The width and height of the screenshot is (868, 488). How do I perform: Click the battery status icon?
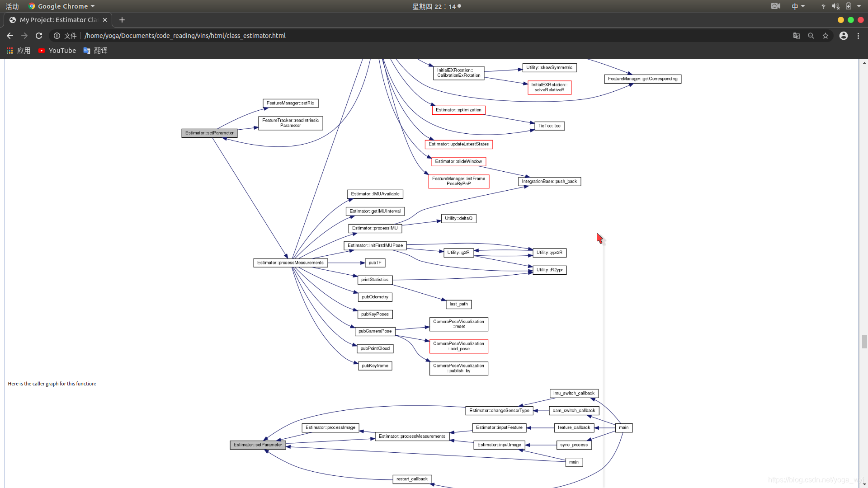(849, 6)
